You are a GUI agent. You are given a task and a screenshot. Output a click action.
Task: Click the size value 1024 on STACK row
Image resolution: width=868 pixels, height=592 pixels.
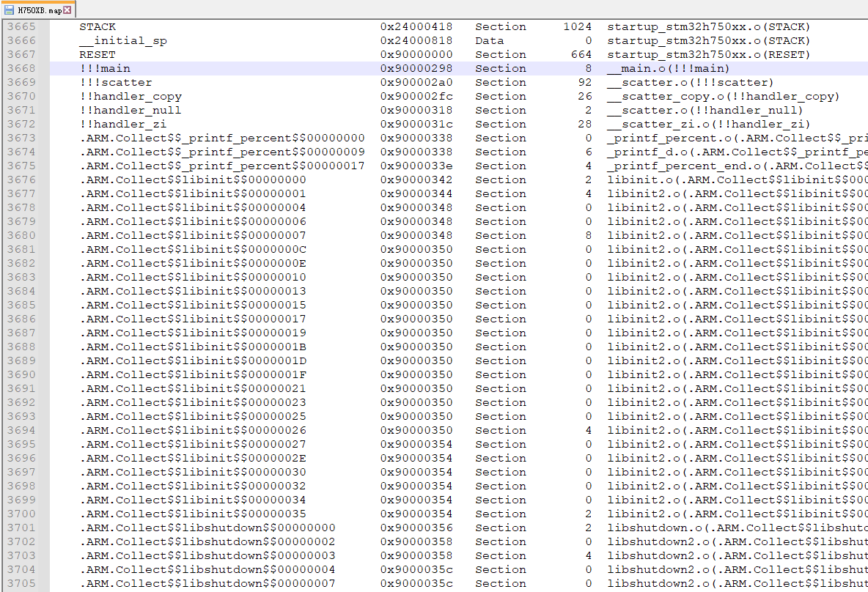(577, 26)
